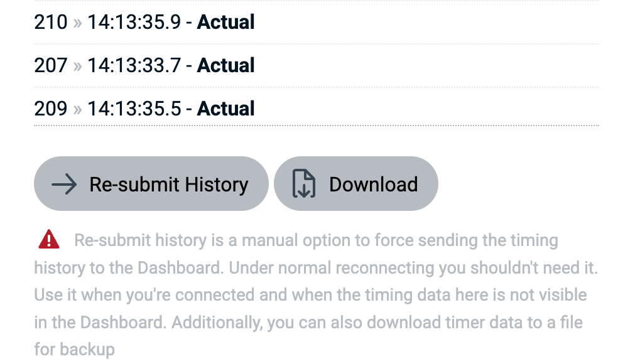Click bib number 207 in the history
The image size is (618, 364).
pos(51,66)
